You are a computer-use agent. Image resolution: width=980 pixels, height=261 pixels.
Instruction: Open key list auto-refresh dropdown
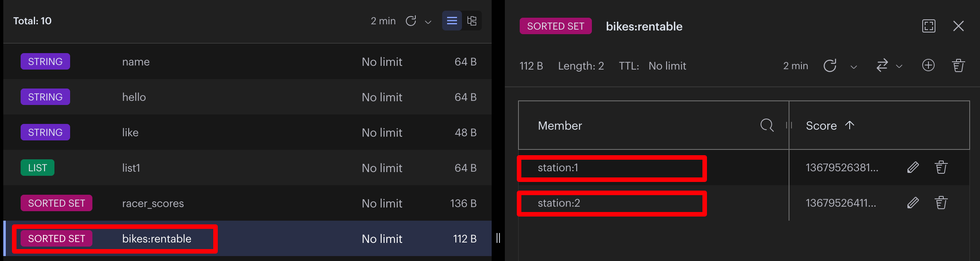pos(428,22)
